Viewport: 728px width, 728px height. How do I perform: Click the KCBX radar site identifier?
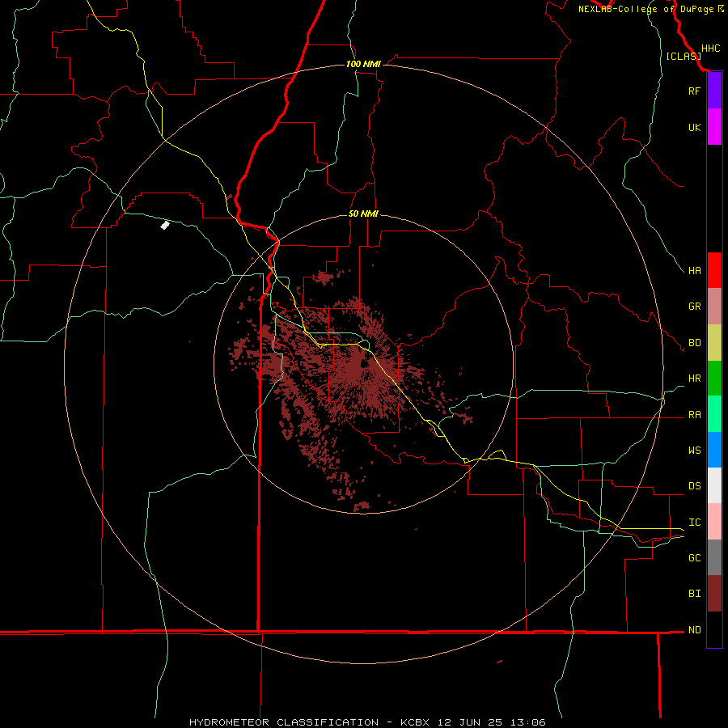[x=415, y=722]
